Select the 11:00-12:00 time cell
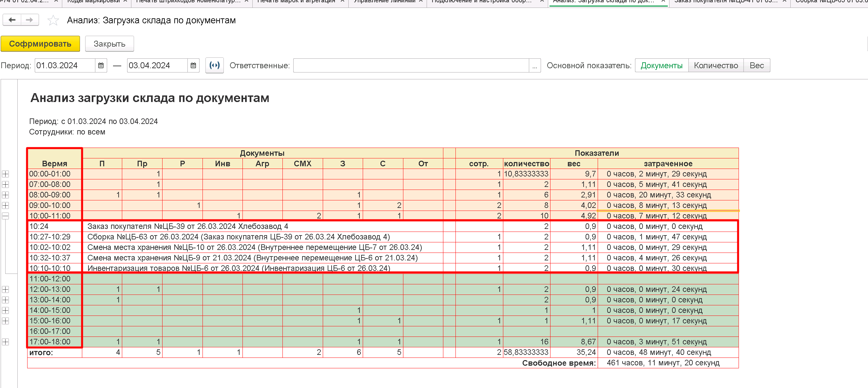This screenshot has height=388, width=868. (x=55, y=279)
